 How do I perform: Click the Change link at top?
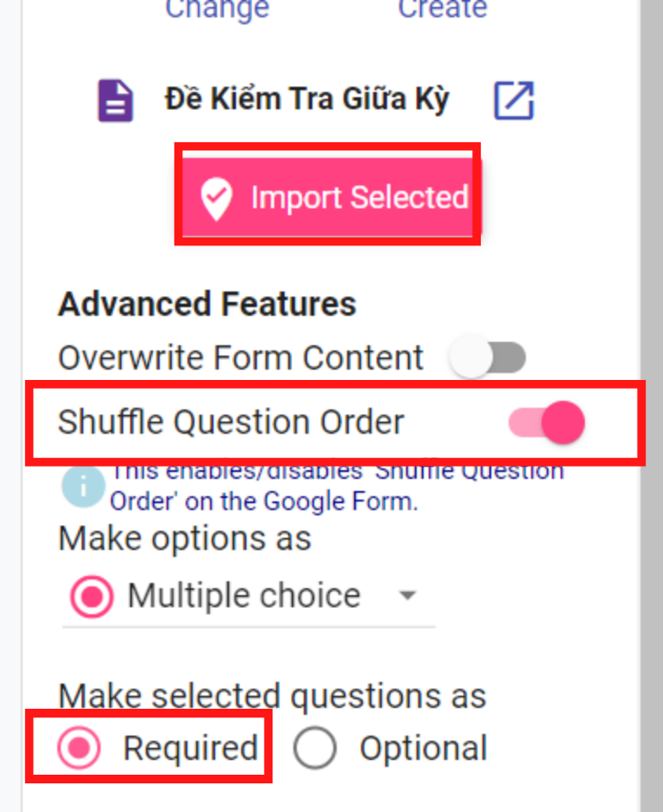217,9
